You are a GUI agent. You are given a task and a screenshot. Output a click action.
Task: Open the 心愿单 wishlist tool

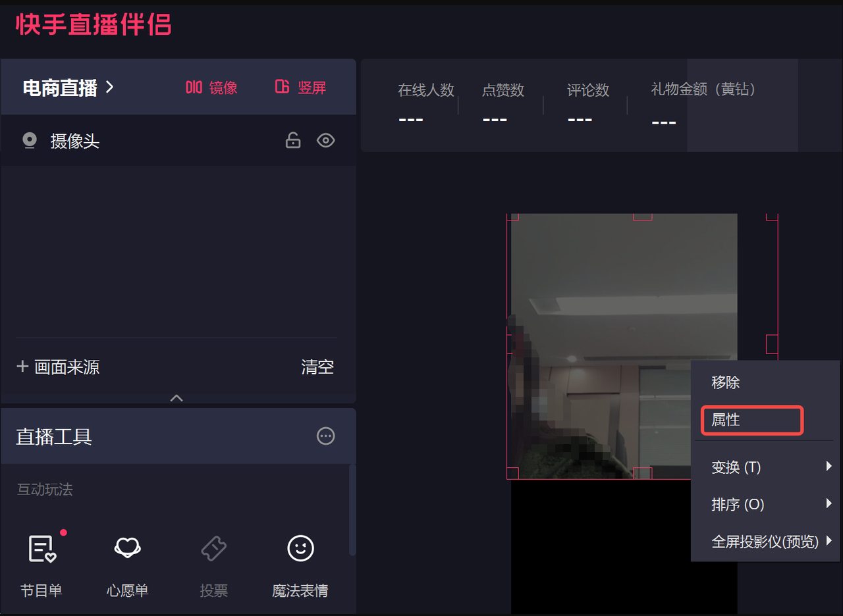(127, 549)
